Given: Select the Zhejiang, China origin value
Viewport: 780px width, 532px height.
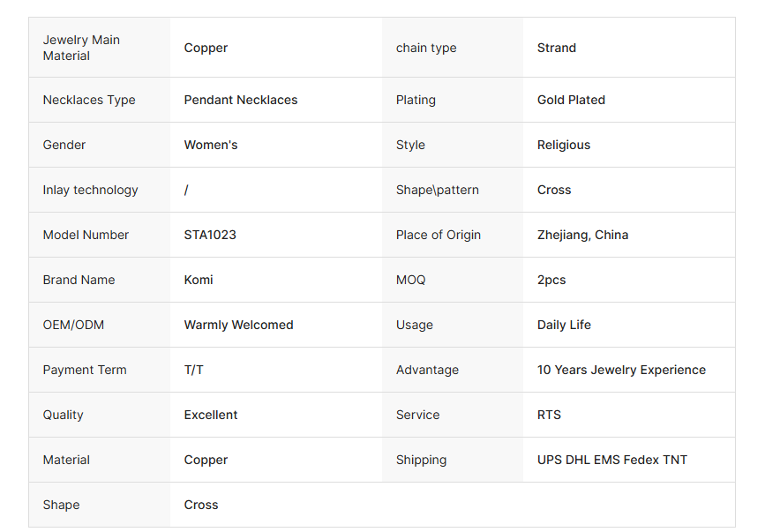Looking at the screenshot, I should [582, 235].
